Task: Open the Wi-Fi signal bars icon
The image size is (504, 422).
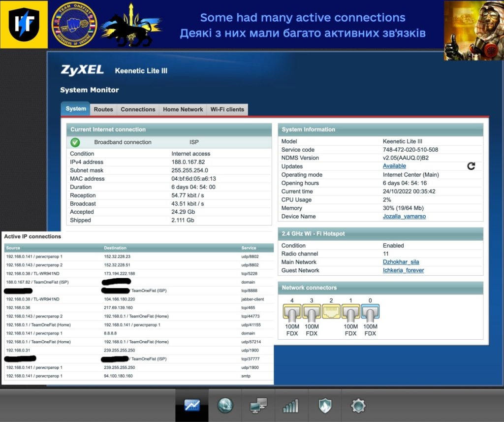Action: [291, 405]
